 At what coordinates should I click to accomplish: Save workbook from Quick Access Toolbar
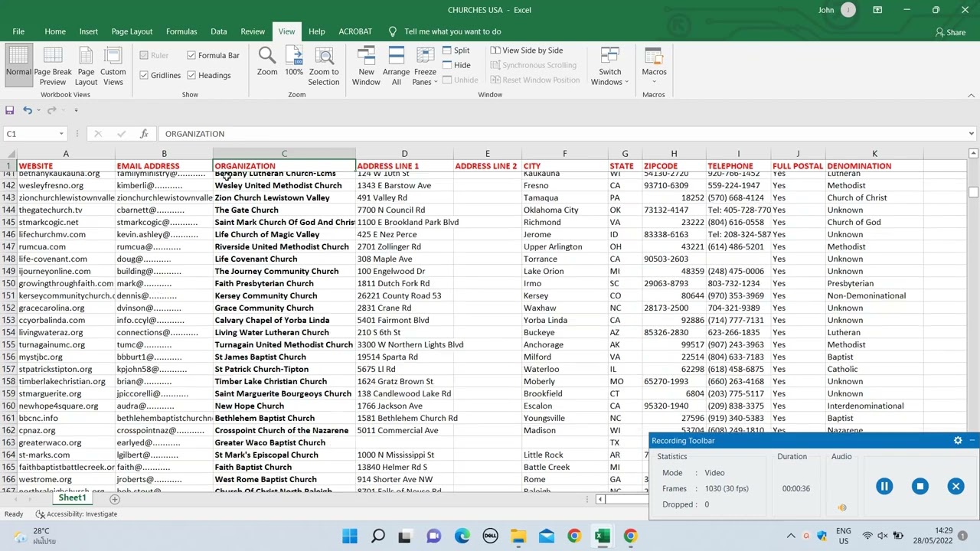10,110
